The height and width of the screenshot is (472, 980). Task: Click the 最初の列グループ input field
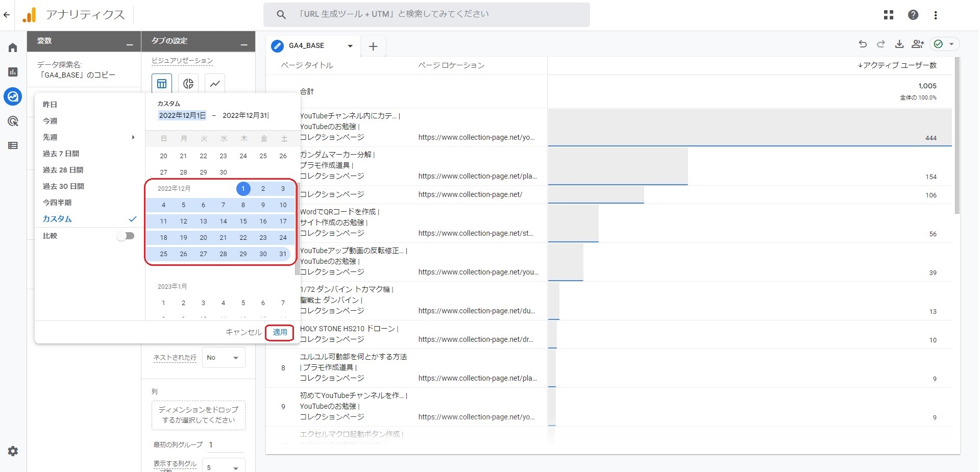[x=225, y=445]
